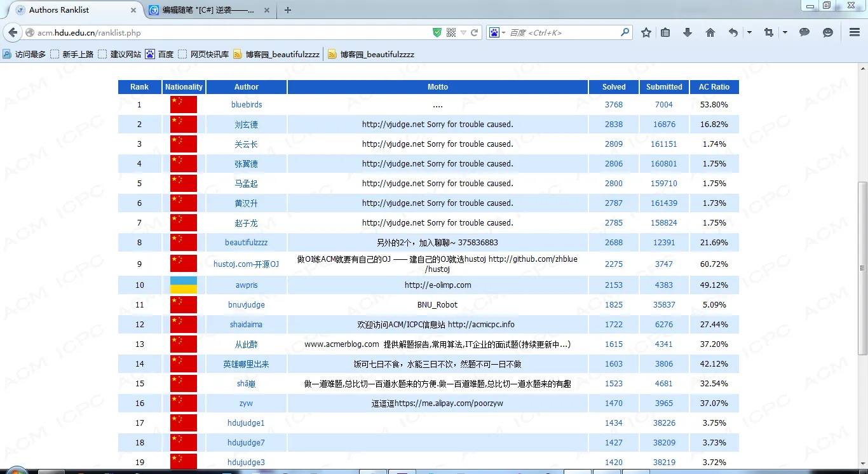Click the browser back arrow button
The image size is (868, 474).
[x=13, y=32]
